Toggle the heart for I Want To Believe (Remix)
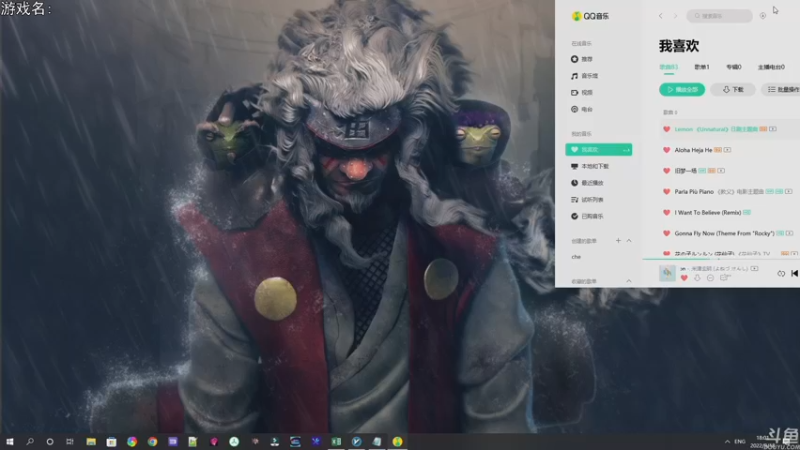Screen dimensions: 800x450 (x=666, y=212)
